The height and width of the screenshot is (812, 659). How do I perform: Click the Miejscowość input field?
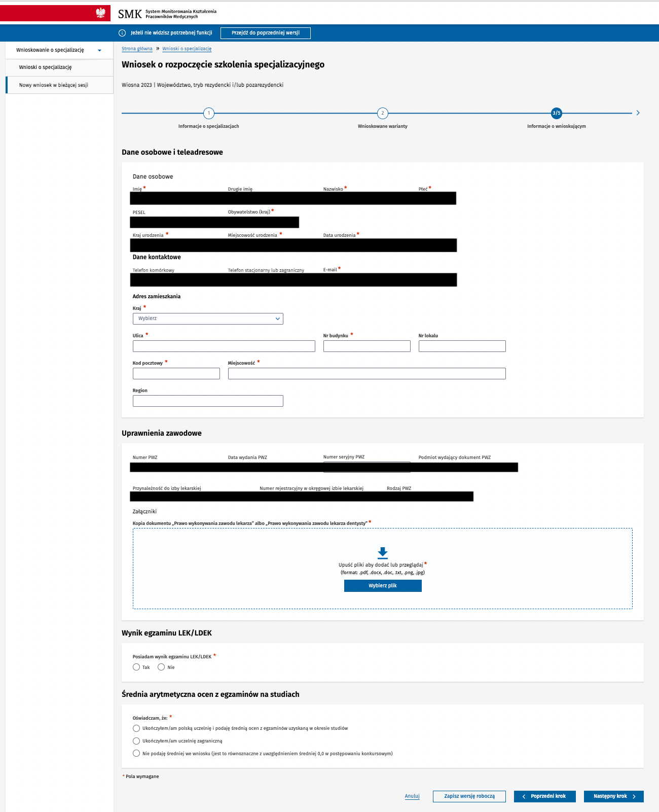coord(367,373)
